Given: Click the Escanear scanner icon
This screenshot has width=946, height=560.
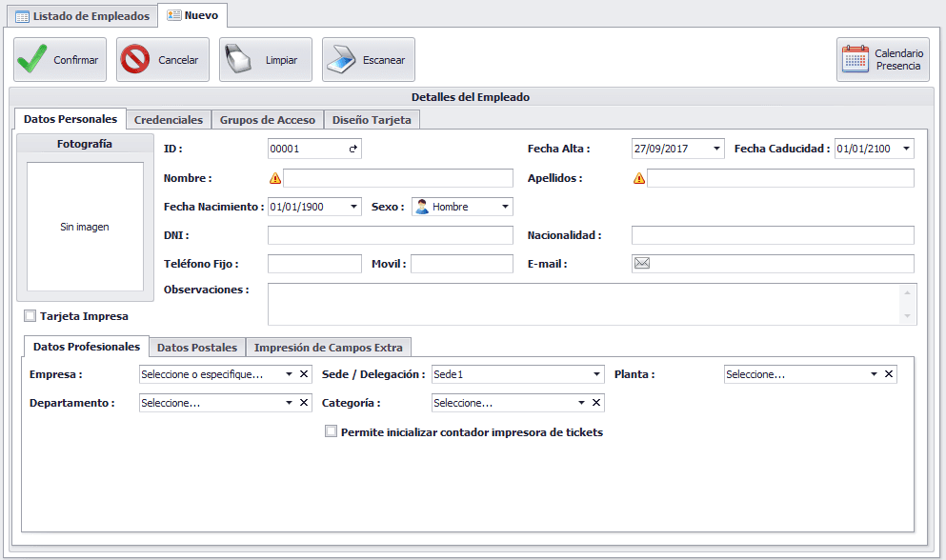Looking at the screenshot, I should [x=341, y=59].
